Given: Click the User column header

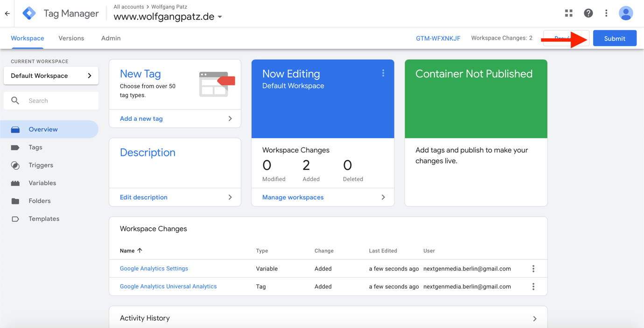Looking at the screenshot, I should [x=429, y=251].
